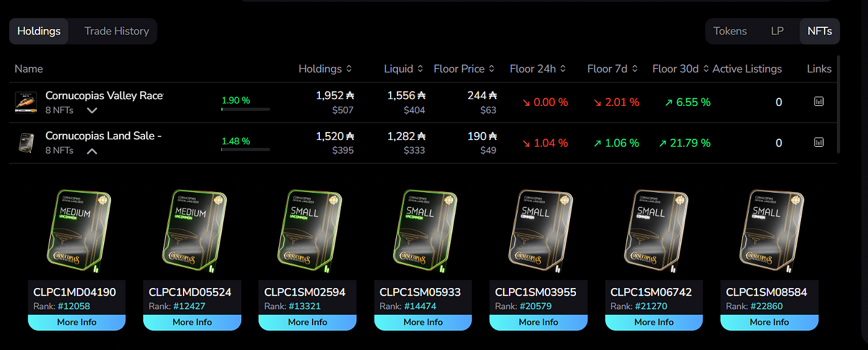
Task: Sort by Holdings column
Action: 325,69
